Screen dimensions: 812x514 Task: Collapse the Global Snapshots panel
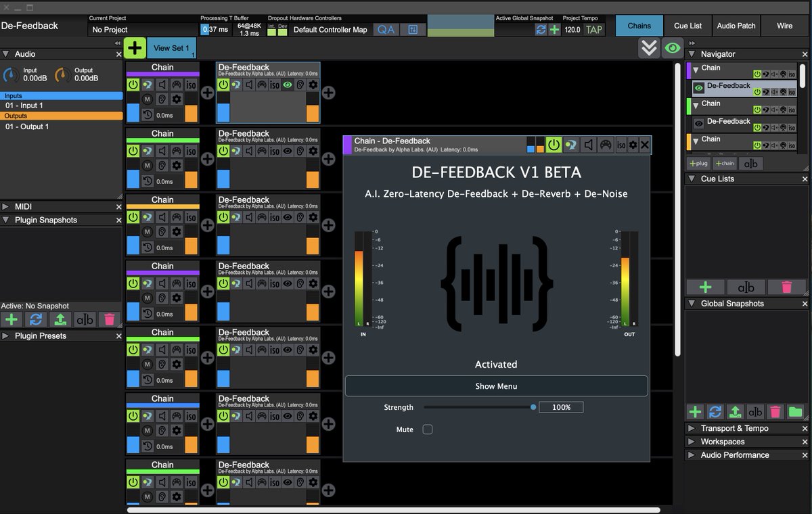coord(692,304)
